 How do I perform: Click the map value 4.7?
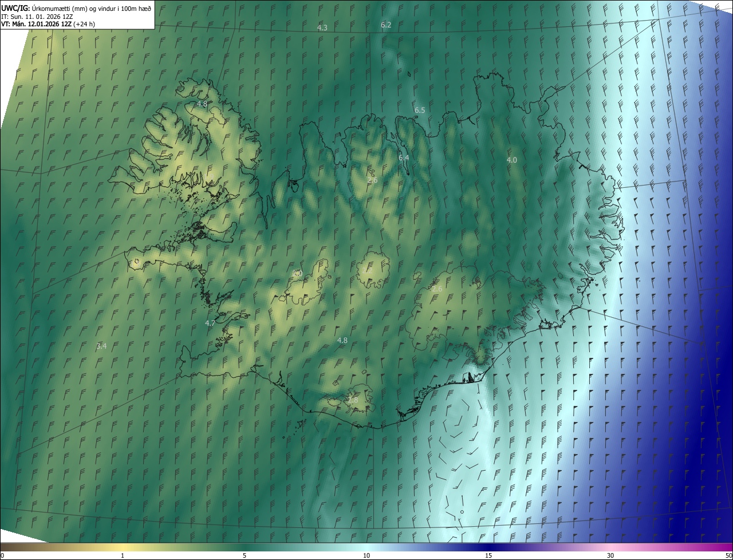pos(210,323)
